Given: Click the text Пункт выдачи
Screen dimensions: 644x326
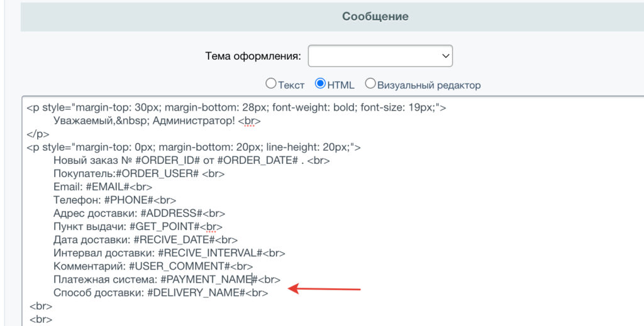Looking at the screenshot, I should (x=89, y=226).
